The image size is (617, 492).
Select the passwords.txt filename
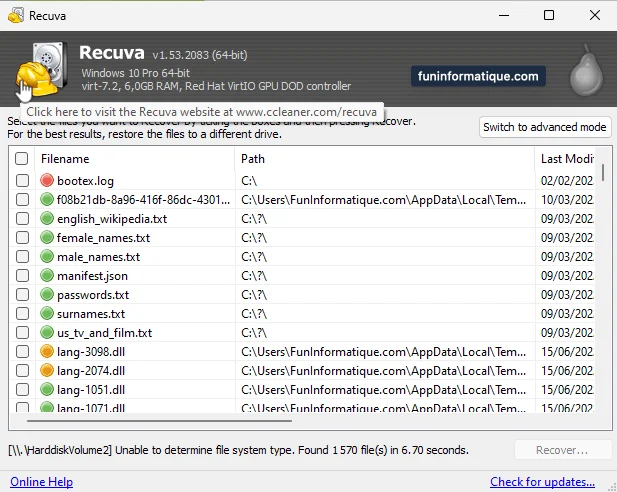point(93,295)
